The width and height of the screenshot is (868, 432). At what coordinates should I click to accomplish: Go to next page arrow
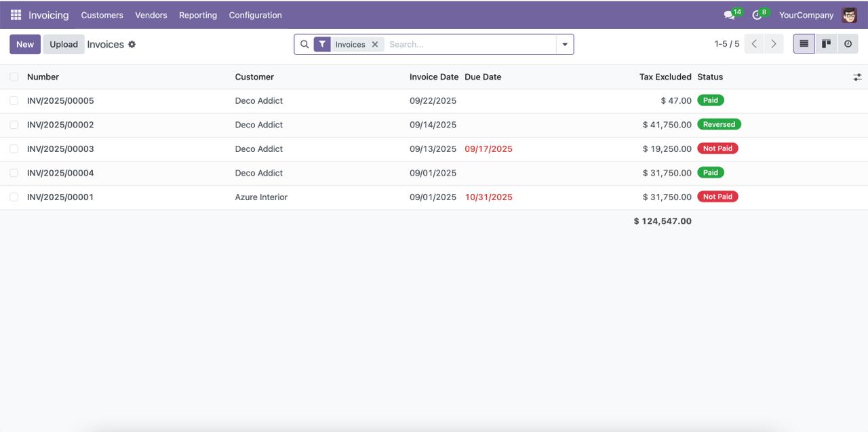774,44
